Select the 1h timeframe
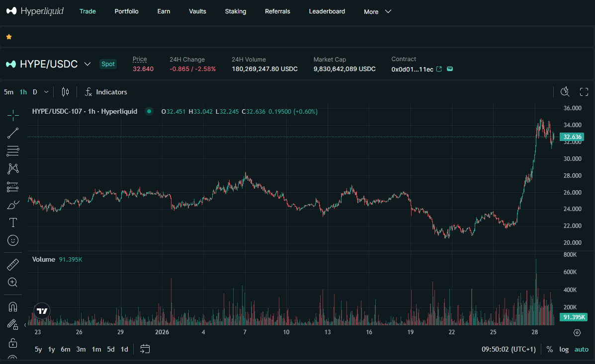Screen dimensions: 595x364 point(23,92)
